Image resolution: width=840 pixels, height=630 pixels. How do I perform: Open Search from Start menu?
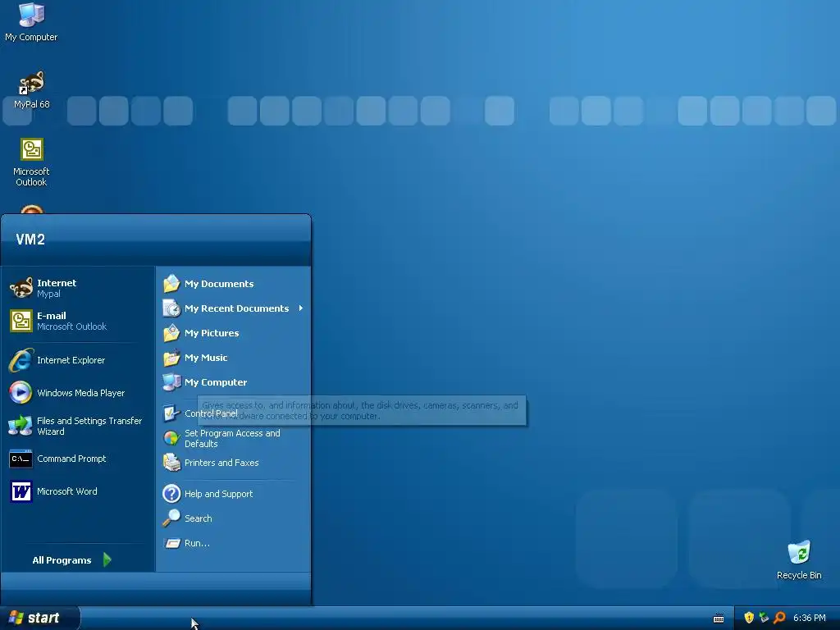click(234, 518)
